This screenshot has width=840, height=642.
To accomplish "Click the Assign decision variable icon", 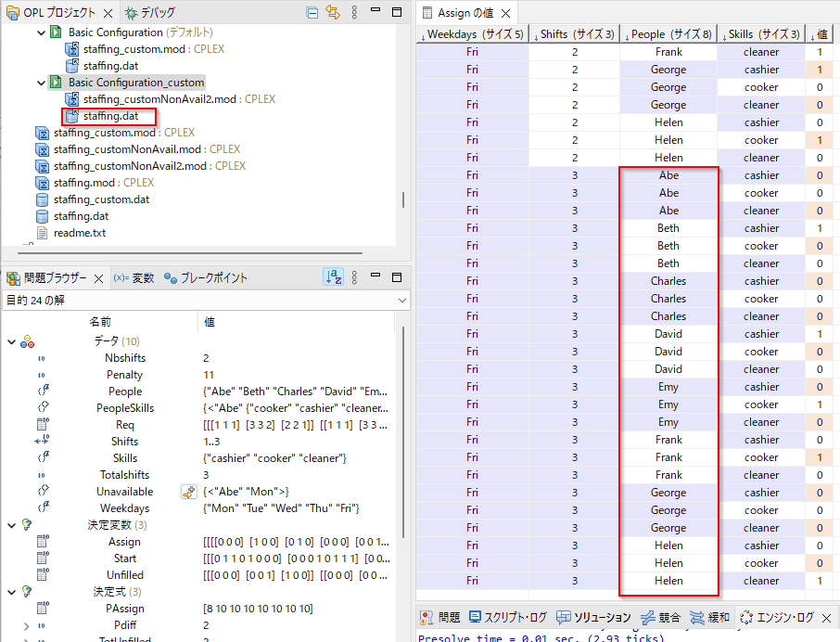I will pyautogui.click(x=43, y=541).
